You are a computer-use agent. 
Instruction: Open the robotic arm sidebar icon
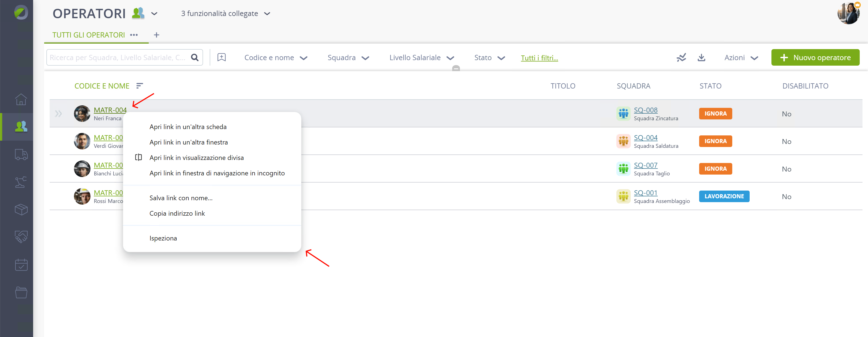point(21,182)
